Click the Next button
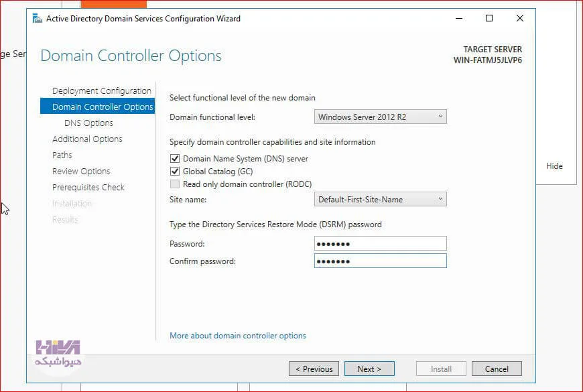Viewport: 583px width, 392px height. 369,369
